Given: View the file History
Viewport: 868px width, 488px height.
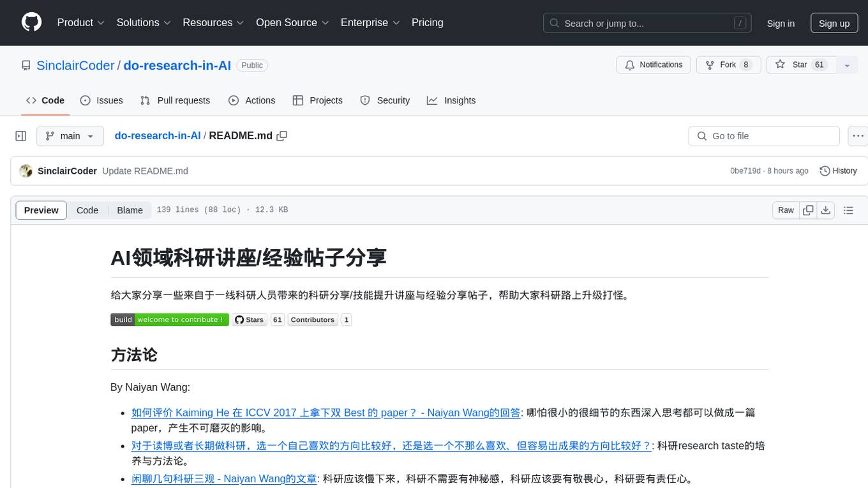Looking at the screenshot, I should 838,171.
